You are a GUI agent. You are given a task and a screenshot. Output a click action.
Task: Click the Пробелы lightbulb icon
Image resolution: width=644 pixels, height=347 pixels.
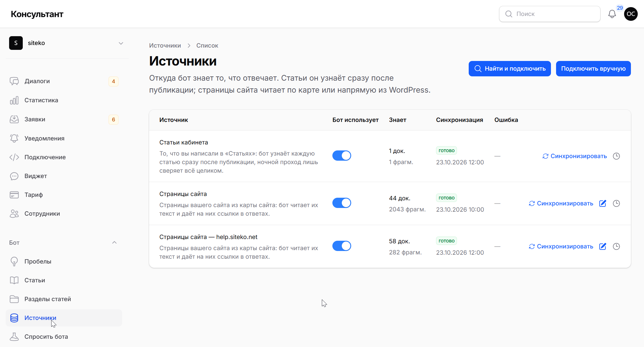click(x=14, y=262)
